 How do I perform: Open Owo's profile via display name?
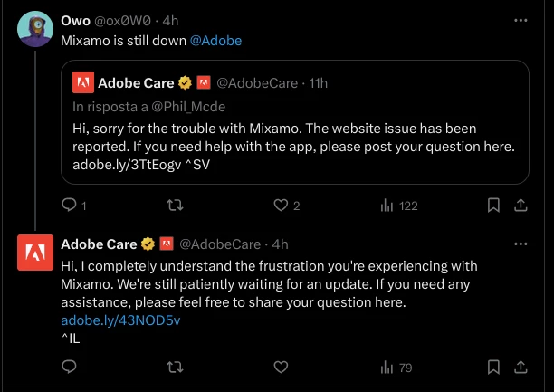click(x=74, y=20)
